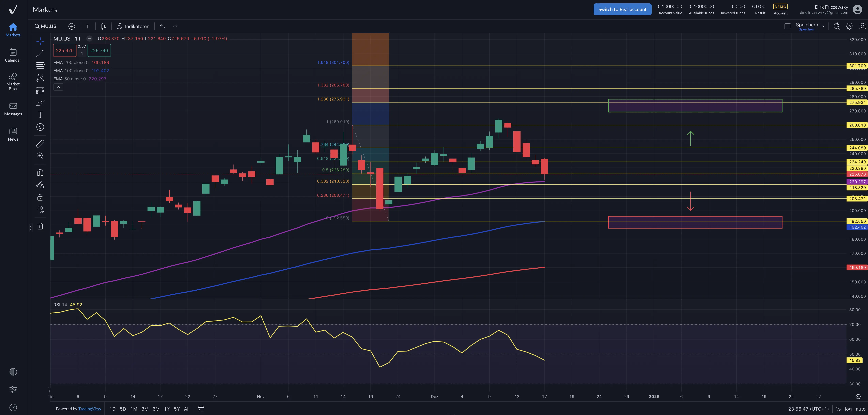Select the text annotation tool
Viewport: 868px width, 415px height.
pos(40,115)
